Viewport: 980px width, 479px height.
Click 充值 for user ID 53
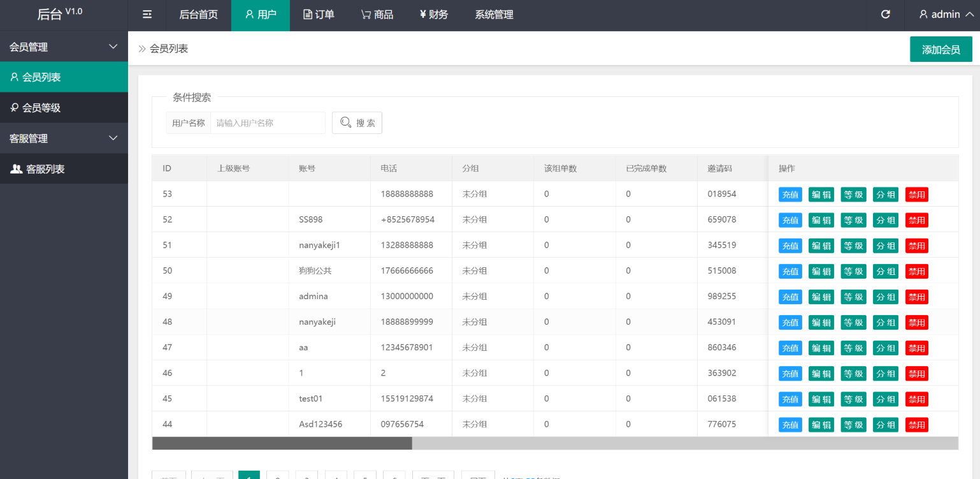(790, 195)
